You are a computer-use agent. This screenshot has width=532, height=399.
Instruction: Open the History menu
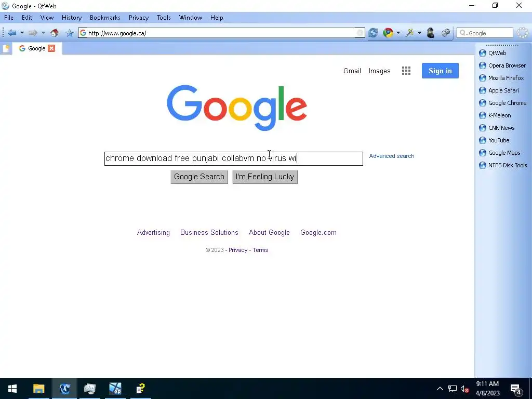click(72, 18)
